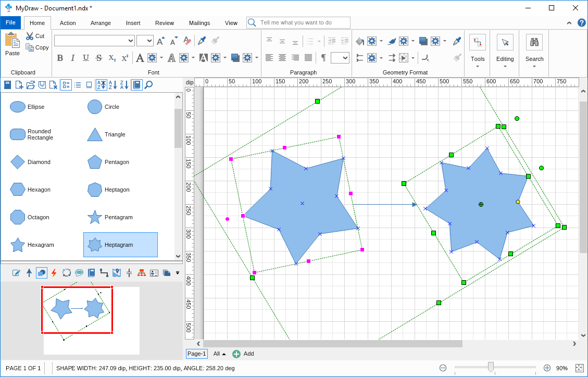This screenshot has width=588, height=377.
Task: Click close library icon
Action: pyautogui.click(x=53, y=85)
